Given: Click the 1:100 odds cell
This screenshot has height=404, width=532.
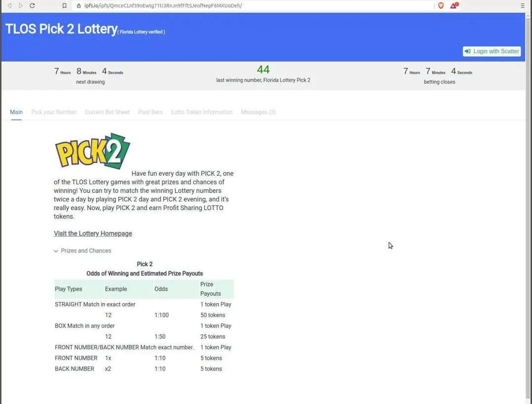Looking at the screenshot, I should click(x=162, y=315).
